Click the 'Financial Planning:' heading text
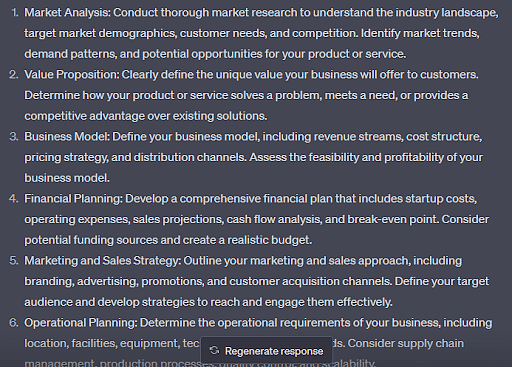512x367 pixels. (x=73, y=199)
